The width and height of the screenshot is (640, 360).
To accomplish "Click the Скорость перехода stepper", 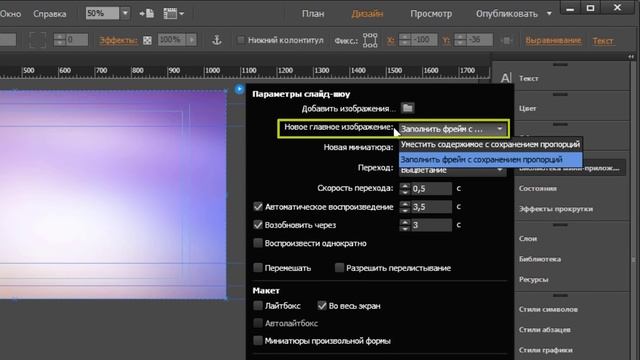I will (404, 188).
